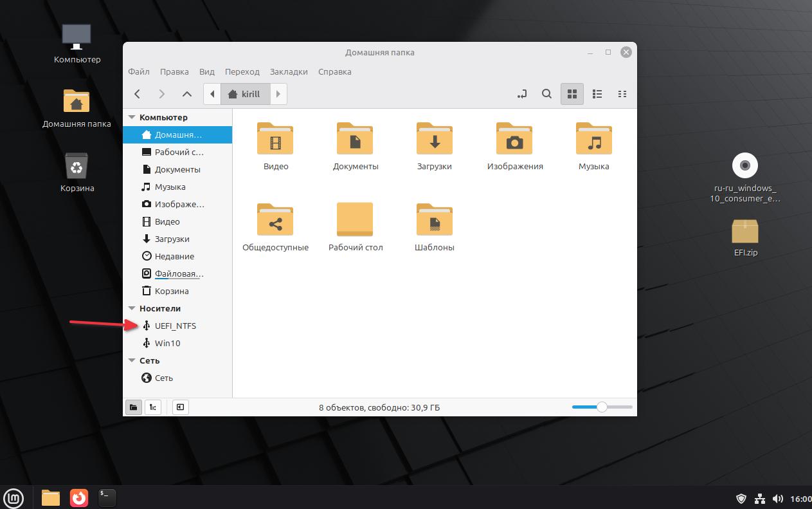Toggle the location entry path icon
The height and width of the screenshot is (509, 812).
pos(522,94)
